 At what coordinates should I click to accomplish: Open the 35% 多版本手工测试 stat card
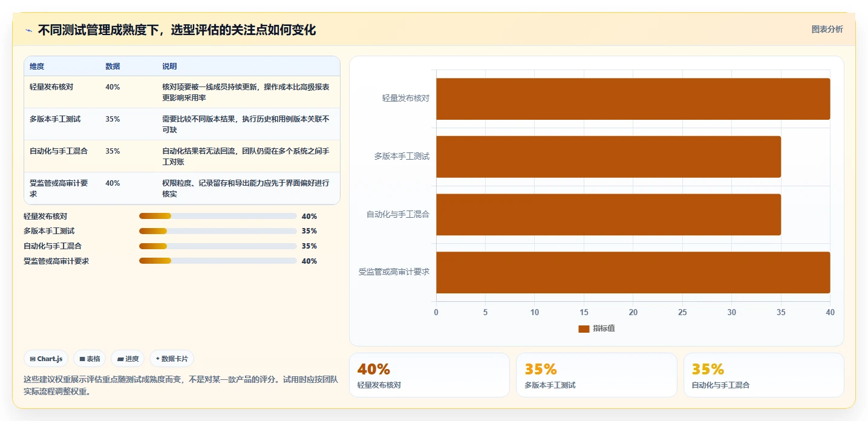[x=596, y=375]
